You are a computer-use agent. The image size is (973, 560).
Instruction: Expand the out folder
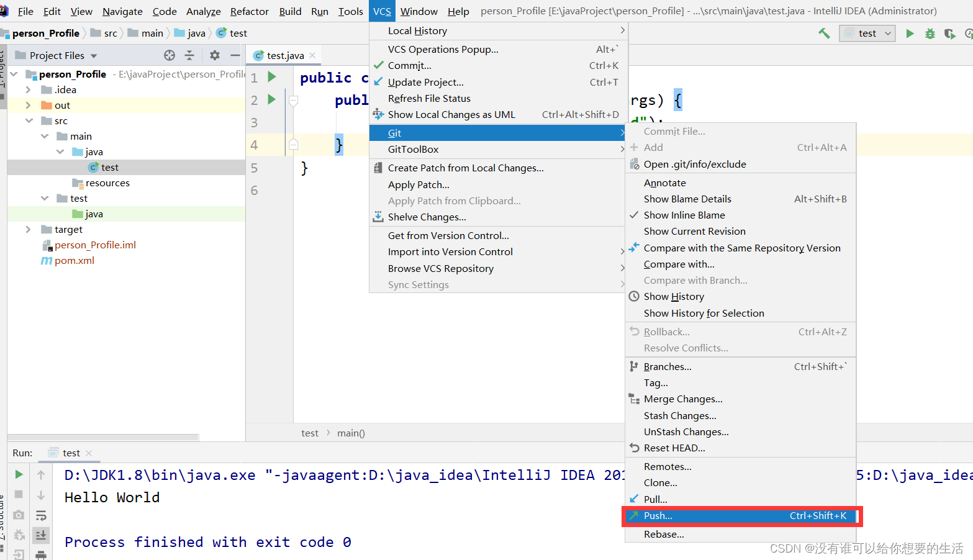28,106
